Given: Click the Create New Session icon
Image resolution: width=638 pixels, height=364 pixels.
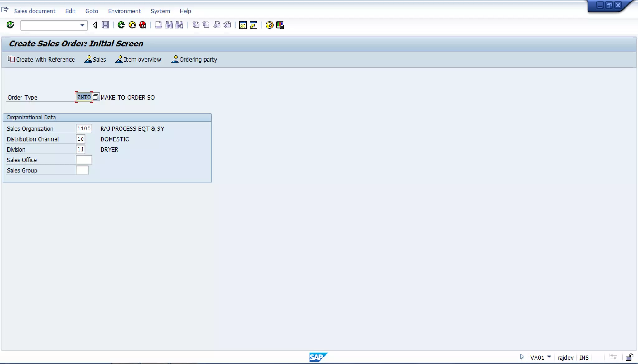Looking at the screenshot, I should pos(243,25).
